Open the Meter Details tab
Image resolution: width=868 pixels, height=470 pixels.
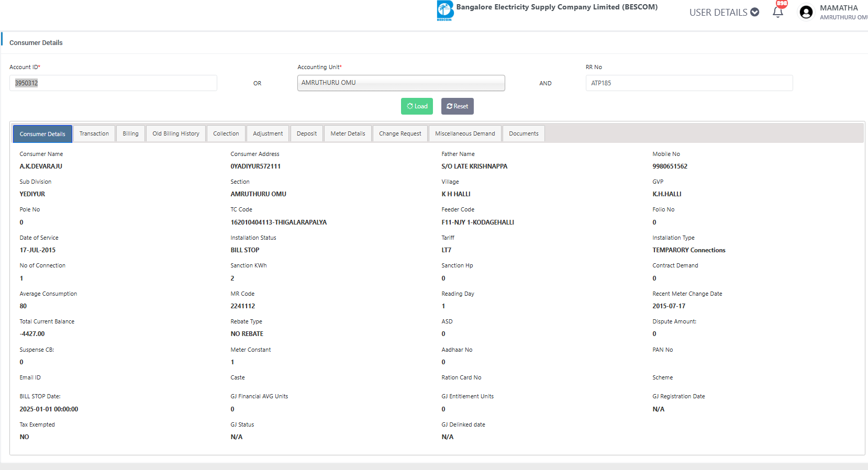pyautogui.click(x=348, y=133)
